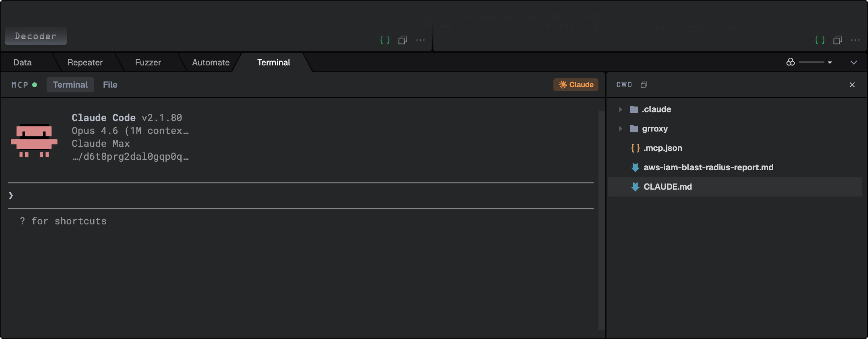868x339 pixels.
Task: Switch the terminal panel to File view
Action: (110, 85)
